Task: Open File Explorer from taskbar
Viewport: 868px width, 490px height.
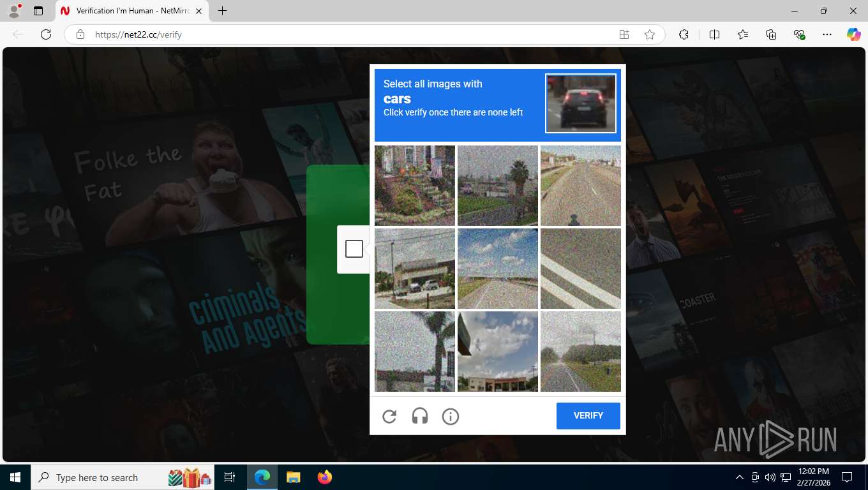Action: click(293, 477)
